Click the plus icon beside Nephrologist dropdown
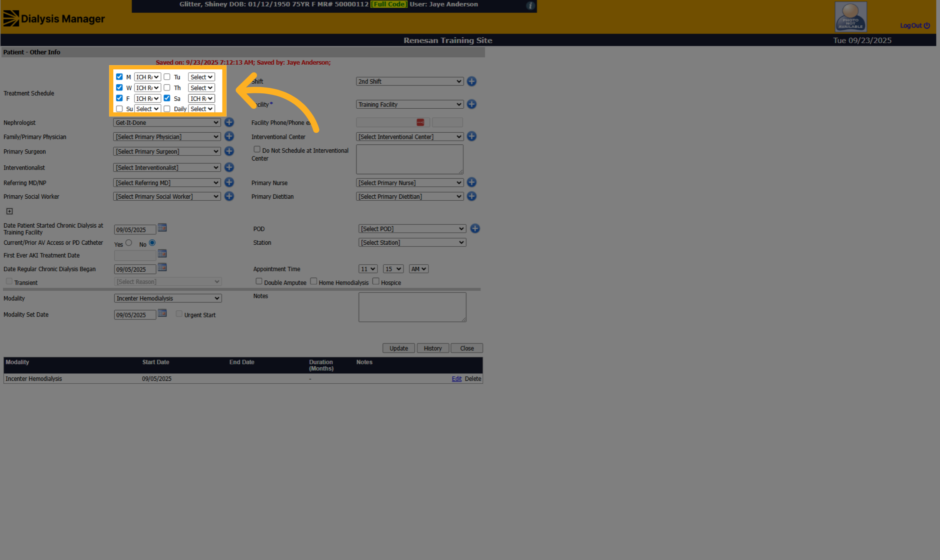The height and width of the screenshot is (560, 940). click(x=229, y=122)
